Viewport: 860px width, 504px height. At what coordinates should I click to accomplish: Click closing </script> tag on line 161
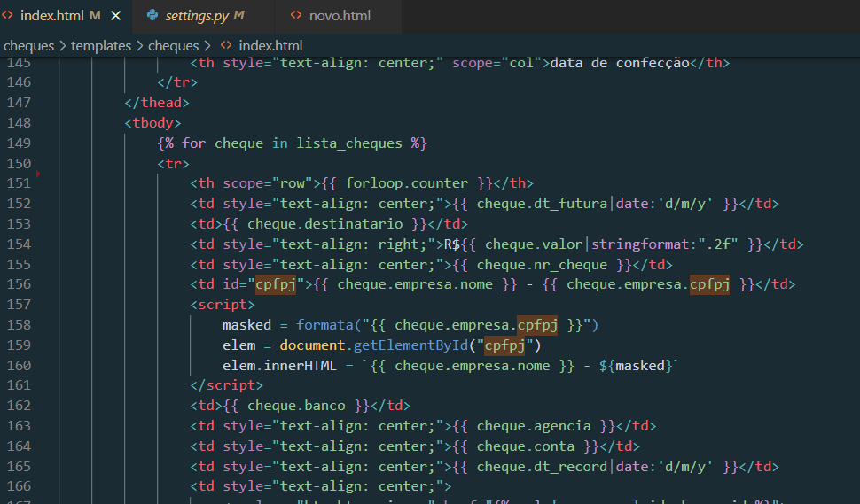click(226, 385)
